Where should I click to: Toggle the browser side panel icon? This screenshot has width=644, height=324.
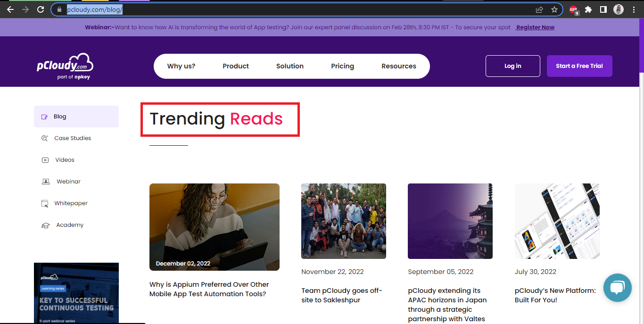coord(603,9)
